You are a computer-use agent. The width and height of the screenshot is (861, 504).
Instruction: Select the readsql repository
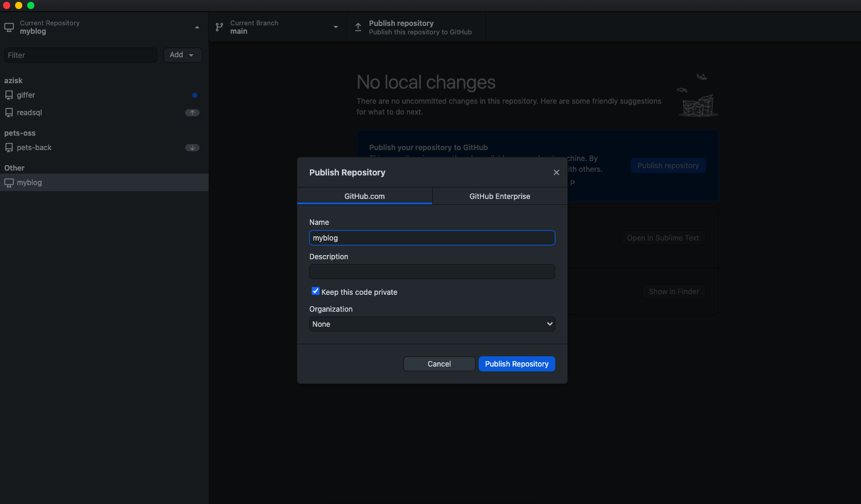tap(104, 113)
